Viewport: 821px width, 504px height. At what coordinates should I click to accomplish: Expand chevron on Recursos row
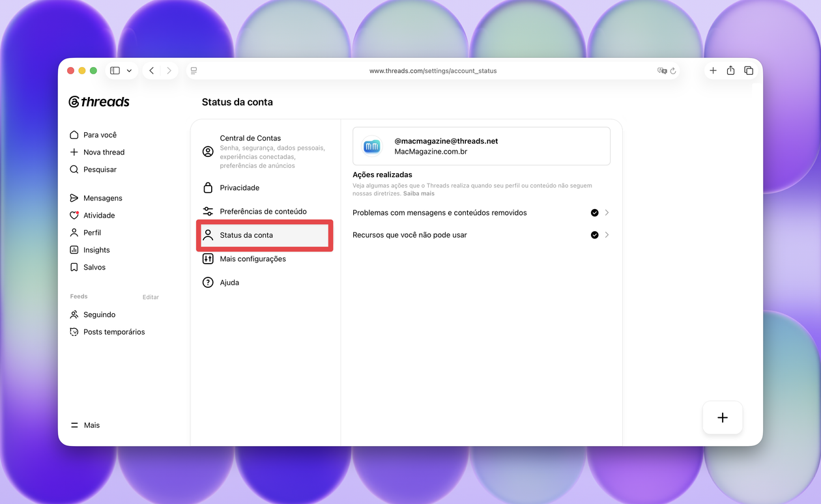tap(607, 235)
